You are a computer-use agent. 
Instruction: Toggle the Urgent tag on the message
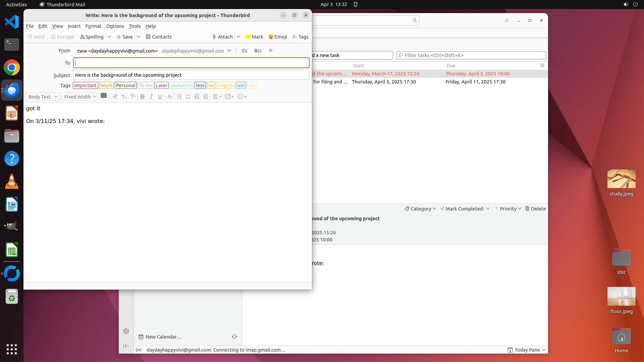225,85
